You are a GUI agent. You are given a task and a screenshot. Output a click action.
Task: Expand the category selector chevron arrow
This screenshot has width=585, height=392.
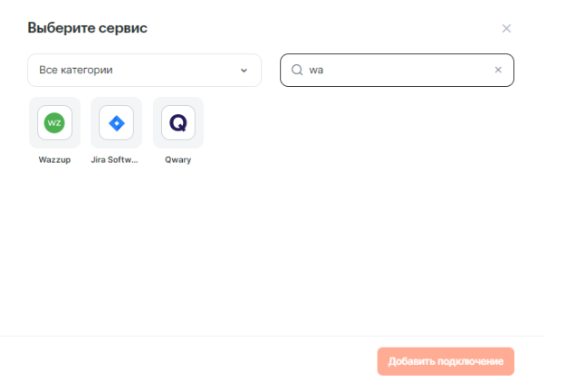[x=244, y=70]
